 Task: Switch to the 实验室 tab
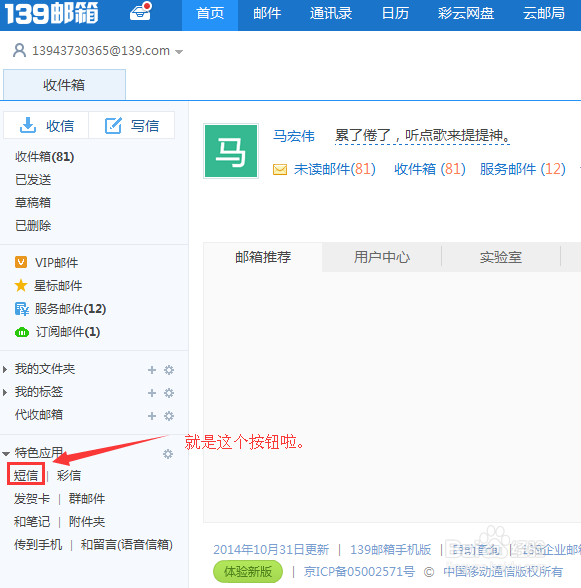501,257
